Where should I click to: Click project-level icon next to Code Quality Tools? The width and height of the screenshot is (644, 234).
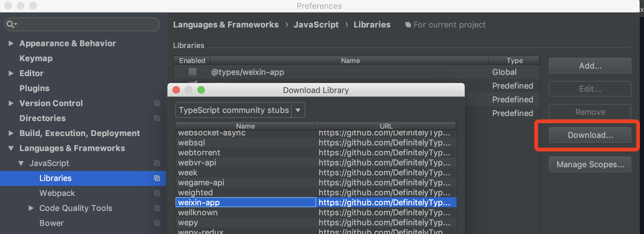click(x=157, y=208)
